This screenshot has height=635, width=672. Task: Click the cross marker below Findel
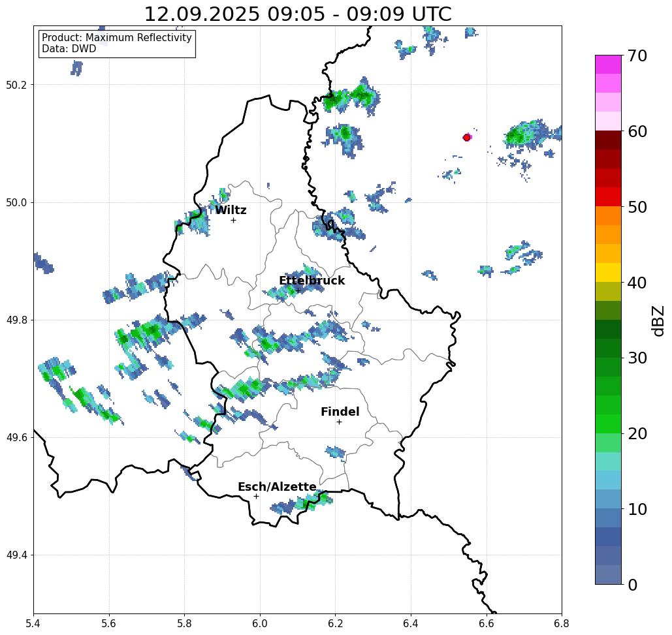(339, 422)
